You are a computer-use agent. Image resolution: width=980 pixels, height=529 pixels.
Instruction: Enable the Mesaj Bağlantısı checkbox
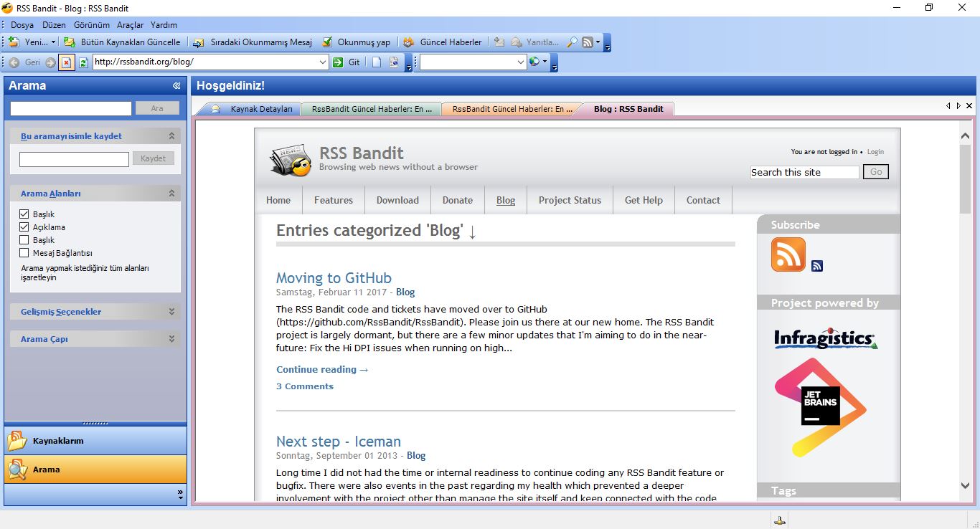click(24, 253)
